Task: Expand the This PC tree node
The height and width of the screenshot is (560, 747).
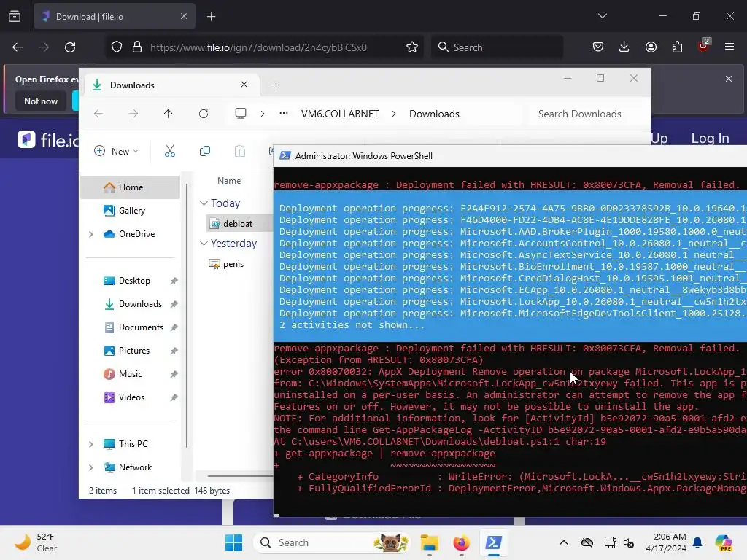Action: click(x=91, y=444)
